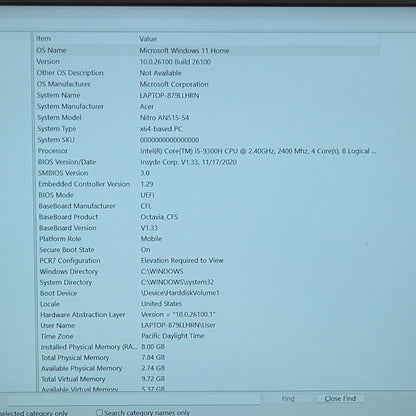Select the Total Virtual Memory row label
Screen dimensions: 416x416
pos(73,379)
